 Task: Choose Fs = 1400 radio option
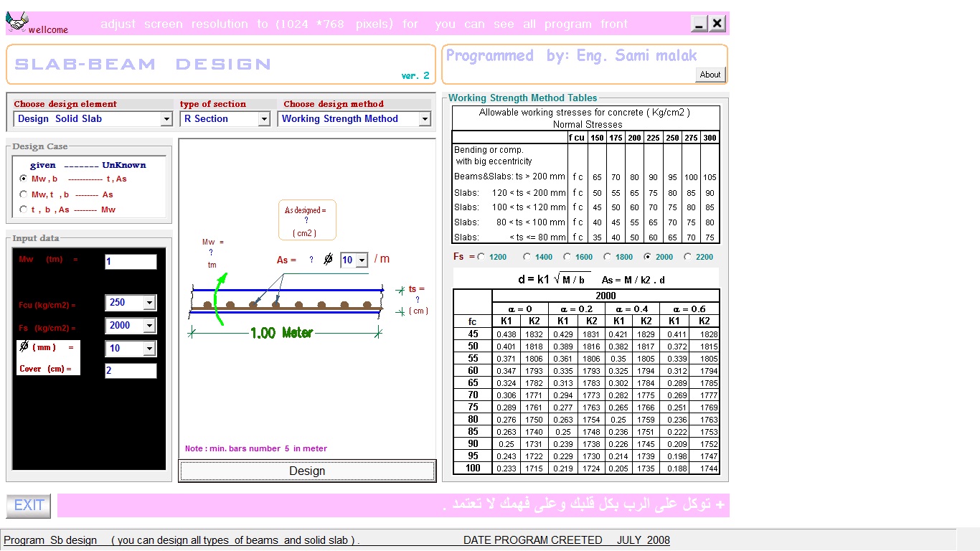[527, 257]
